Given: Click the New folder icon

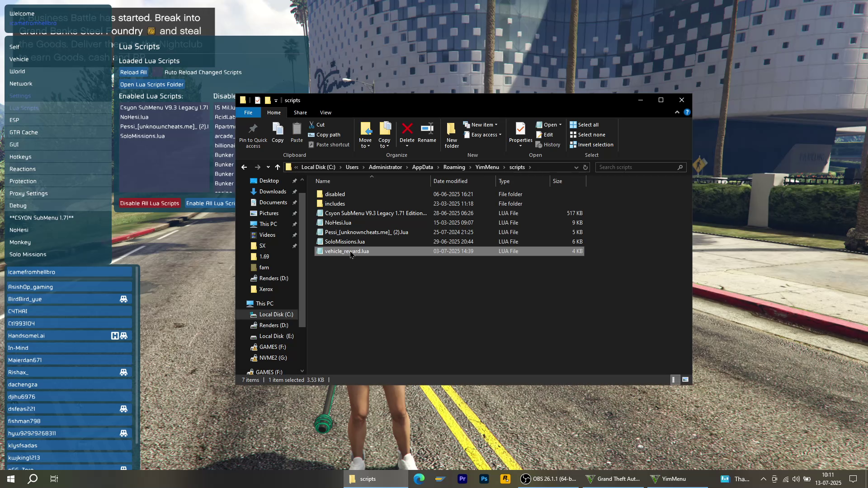Looking at the screenshot, I should [451, 129].
